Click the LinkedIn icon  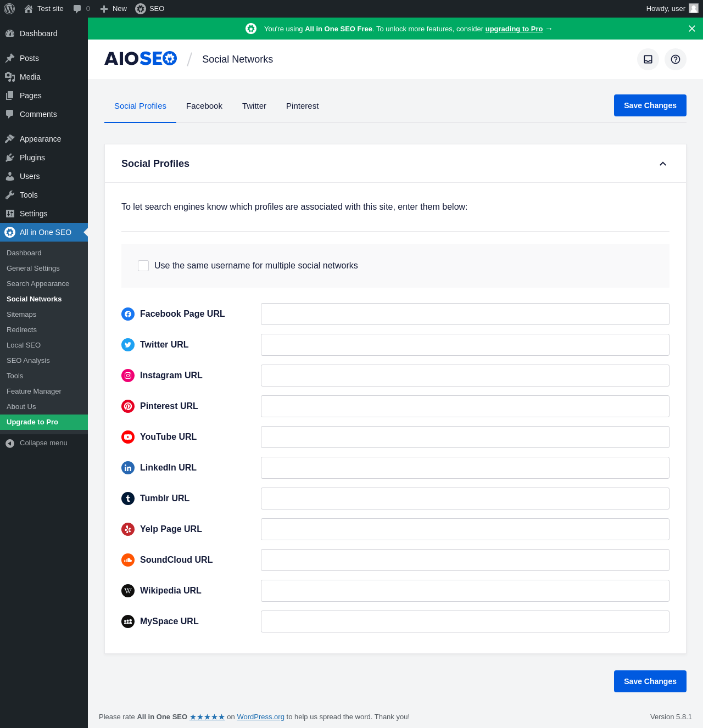tap(128, 468)
